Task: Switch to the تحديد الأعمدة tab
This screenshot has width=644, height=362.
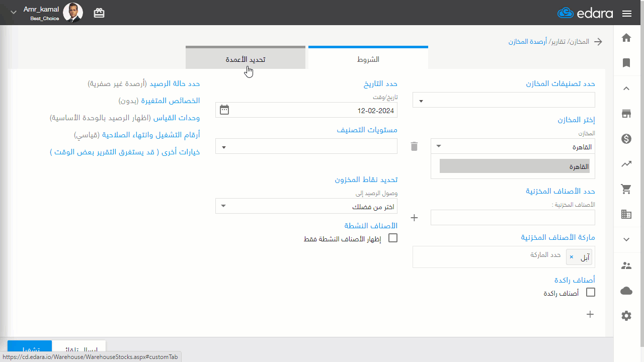Action: click(x=246, y=58)
